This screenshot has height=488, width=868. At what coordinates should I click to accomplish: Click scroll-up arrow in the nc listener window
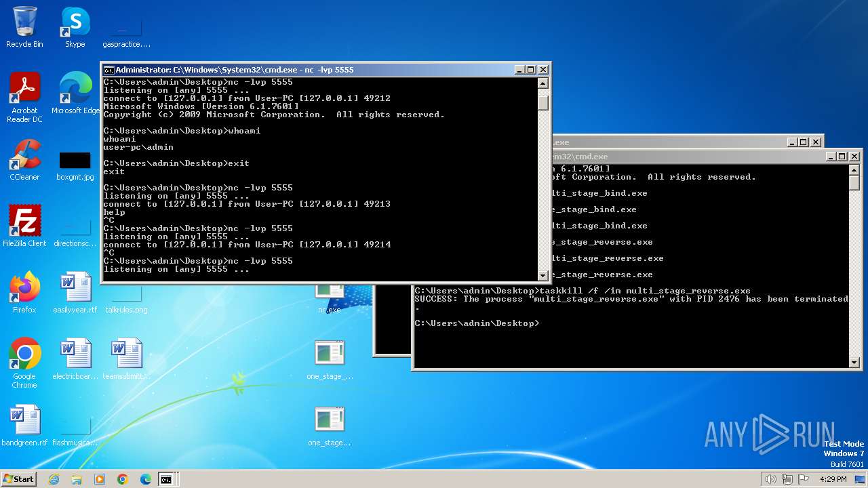pyautogui.click(x=542, y=83)
